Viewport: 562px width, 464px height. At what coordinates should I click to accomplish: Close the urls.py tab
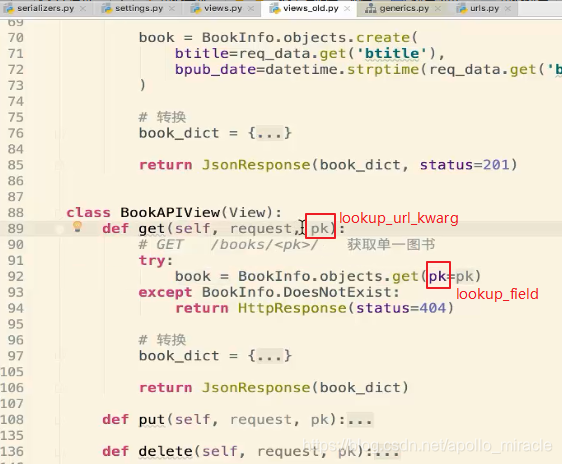[x=508, y=9]
